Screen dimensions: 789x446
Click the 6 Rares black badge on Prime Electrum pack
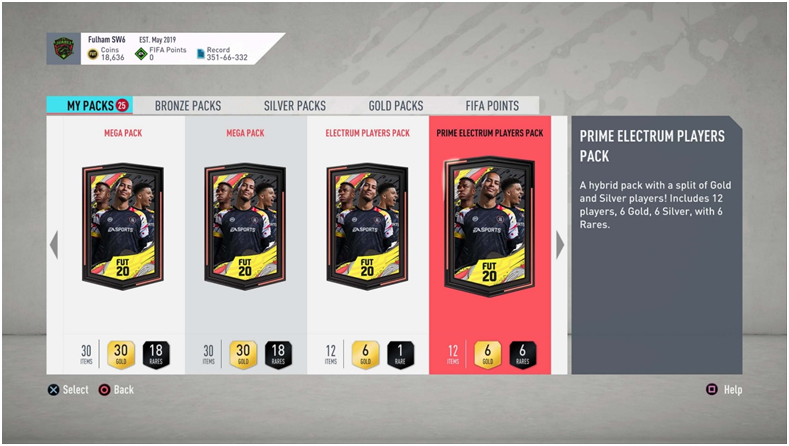pyautogui.click(x=522, y=354)
